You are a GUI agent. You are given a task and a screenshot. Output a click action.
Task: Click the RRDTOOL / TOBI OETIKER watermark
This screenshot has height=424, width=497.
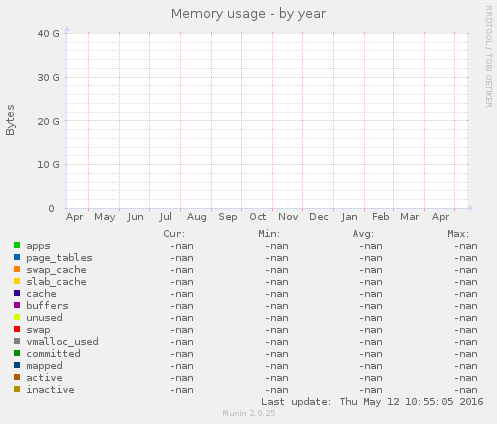(x=488, y=57)
